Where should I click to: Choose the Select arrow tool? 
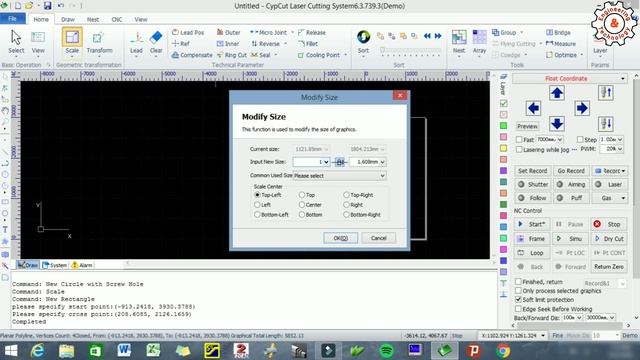coord(16,42)
